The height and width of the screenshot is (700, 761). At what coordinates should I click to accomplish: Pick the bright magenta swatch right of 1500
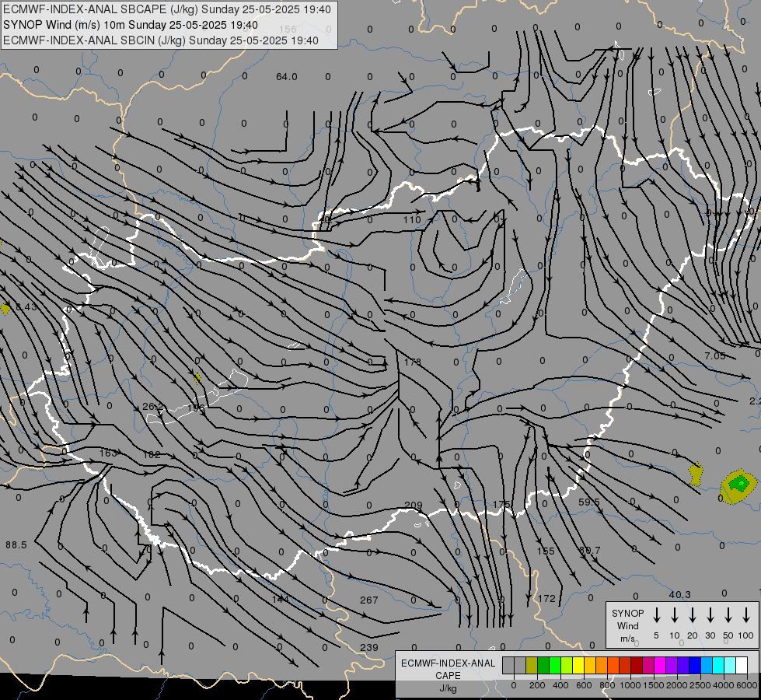660,665
